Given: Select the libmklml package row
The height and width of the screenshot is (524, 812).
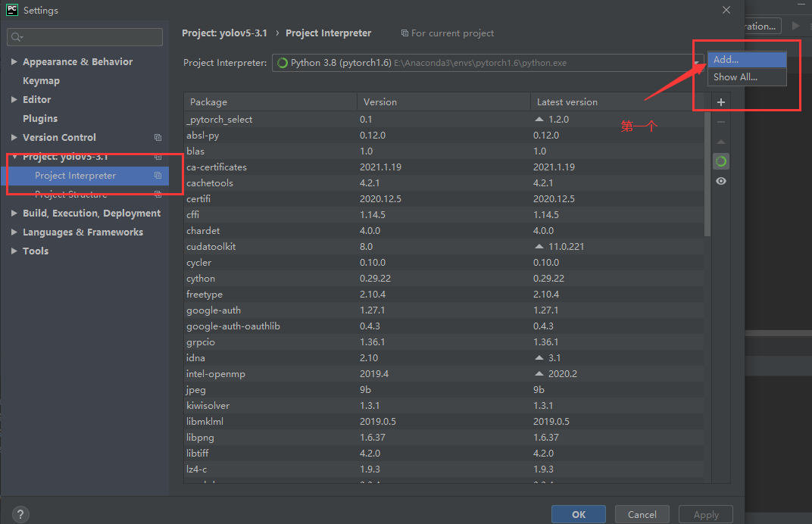Looking at the screenshot, I should pyautogui.click(x=444, y=422).
